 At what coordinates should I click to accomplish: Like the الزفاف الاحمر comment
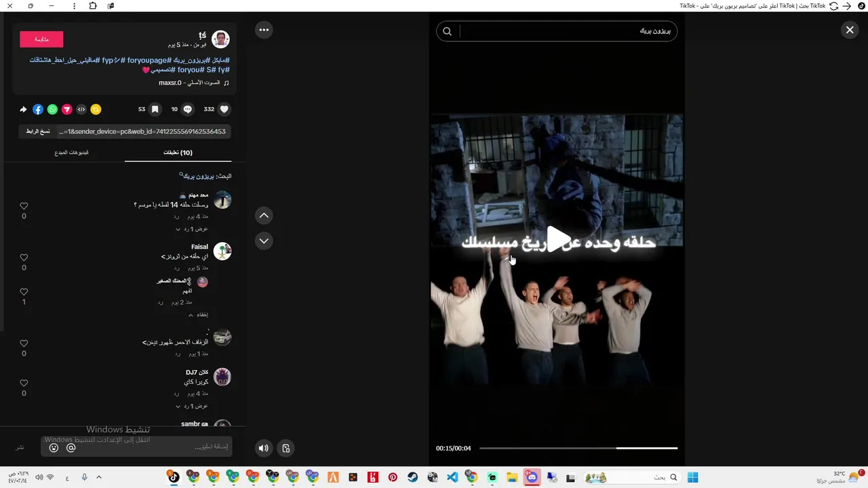pos(24,344)
